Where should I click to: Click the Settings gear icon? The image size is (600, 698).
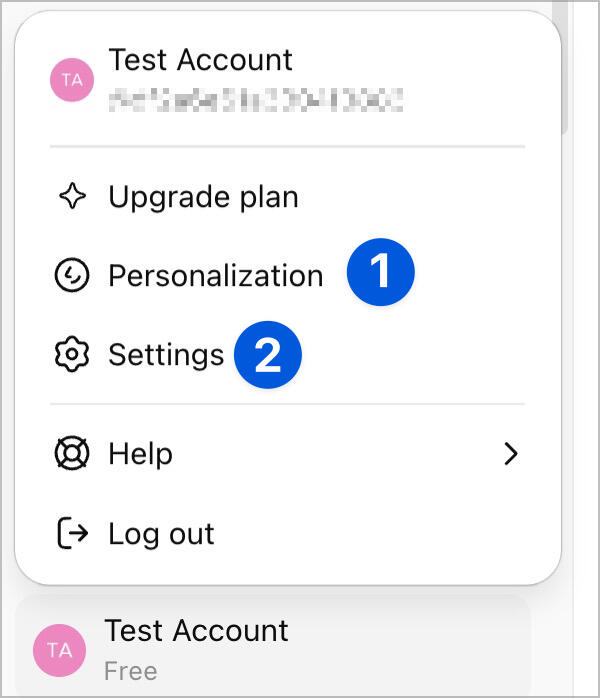pos(71,354)
